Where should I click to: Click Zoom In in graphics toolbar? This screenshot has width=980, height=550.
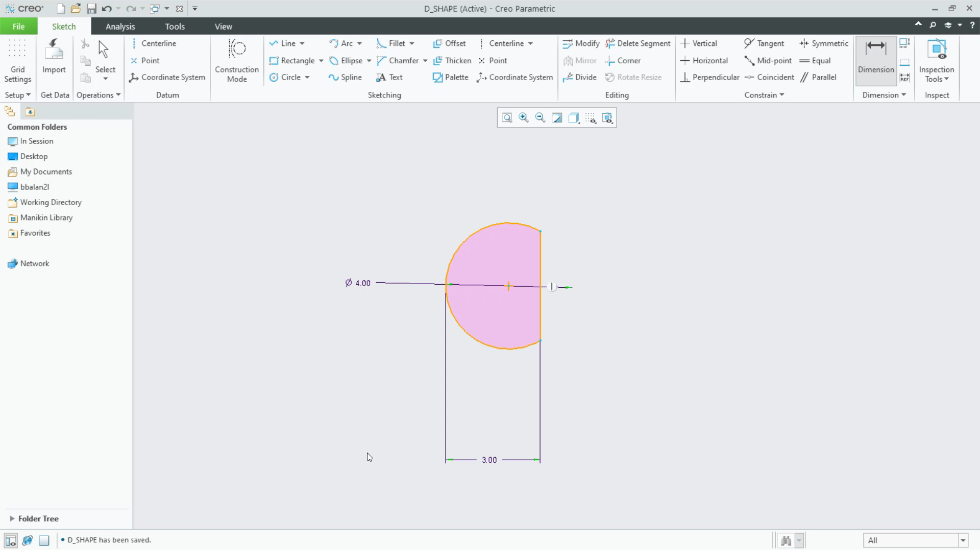tap(524, 118)
